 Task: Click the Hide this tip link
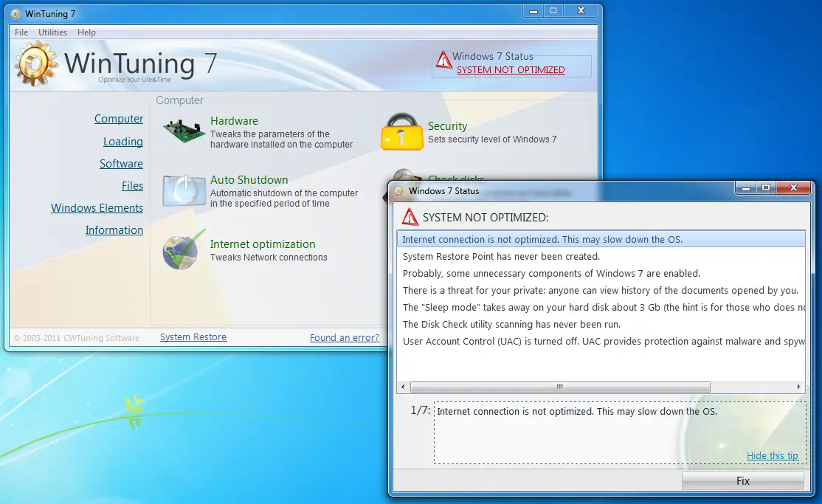pyautogui.click(x=773, y=456)
